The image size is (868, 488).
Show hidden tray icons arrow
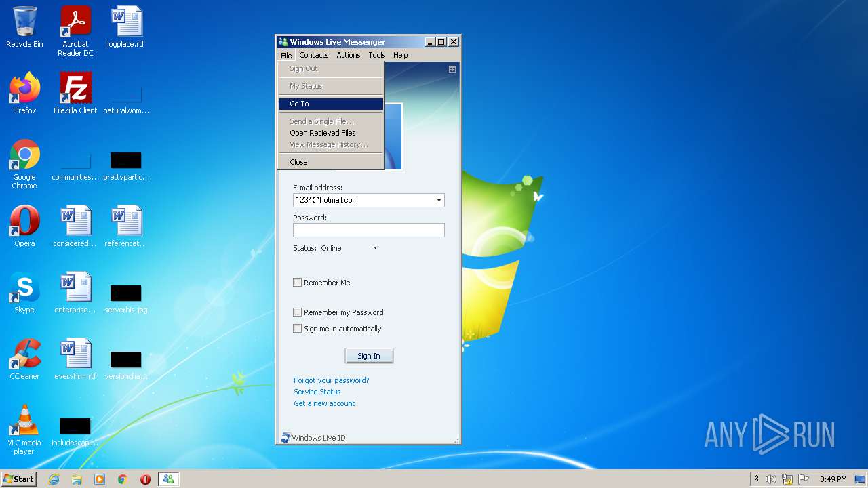756,479
